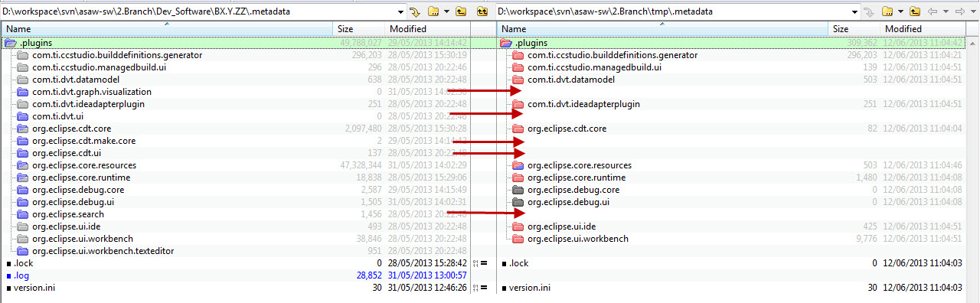Click the right pane's load path arrow icon
Screen dimensions: 980x303
pyautogui.click(x=870, y=11)
